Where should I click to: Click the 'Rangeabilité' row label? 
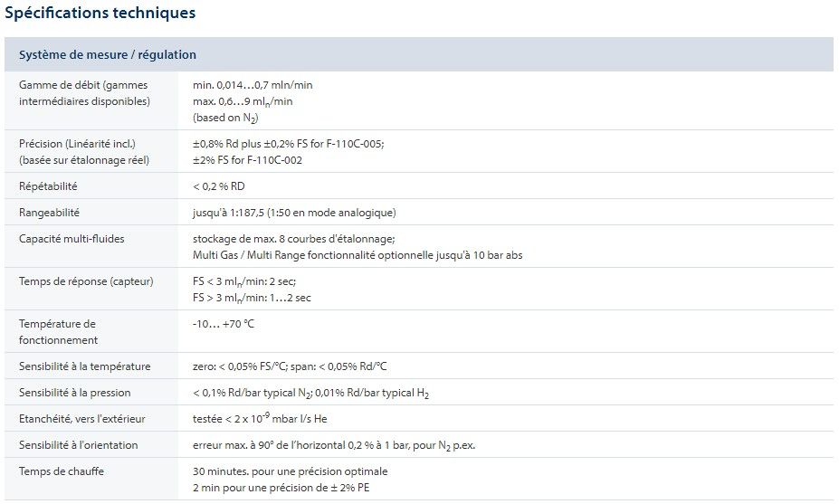[x=49, y=213]
